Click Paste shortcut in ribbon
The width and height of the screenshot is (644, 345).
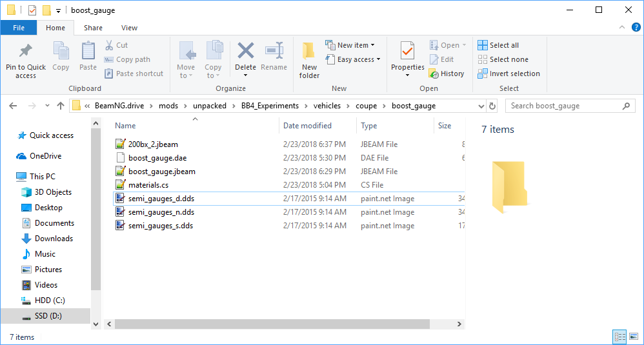[x=134, y=74]
